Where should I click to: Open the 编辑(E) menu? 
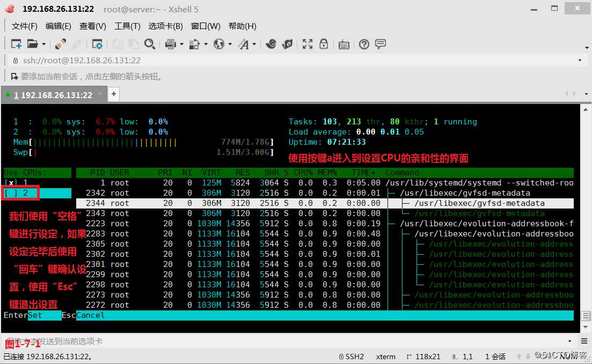58,26
